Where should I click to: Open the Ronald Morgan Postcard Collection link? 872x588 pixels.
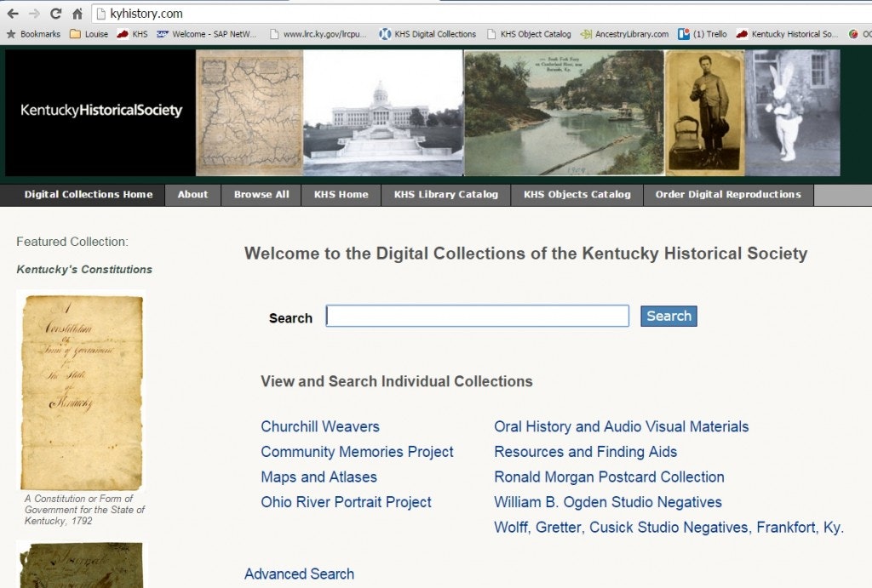coord(609,477)
